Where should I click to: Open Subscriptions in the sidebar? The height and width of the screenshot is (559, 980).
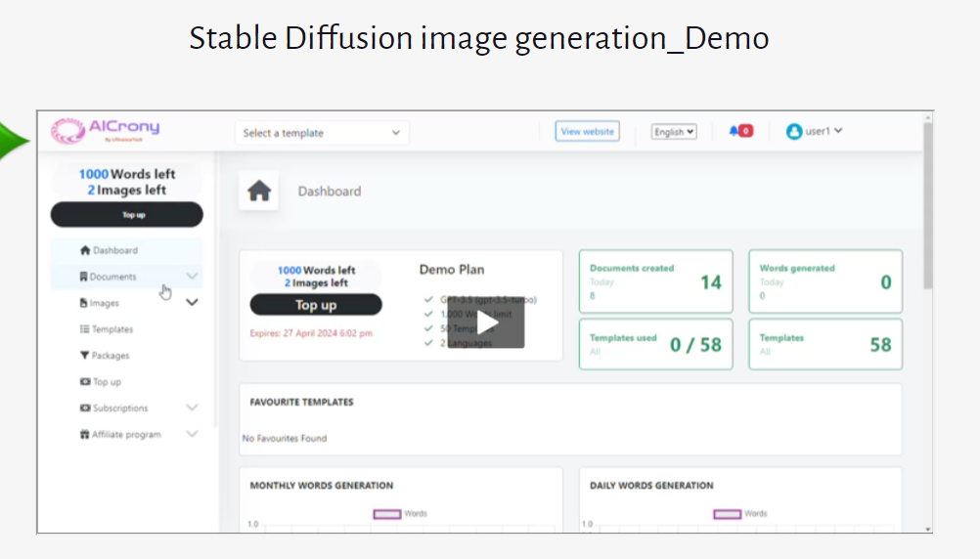(127, 408)
